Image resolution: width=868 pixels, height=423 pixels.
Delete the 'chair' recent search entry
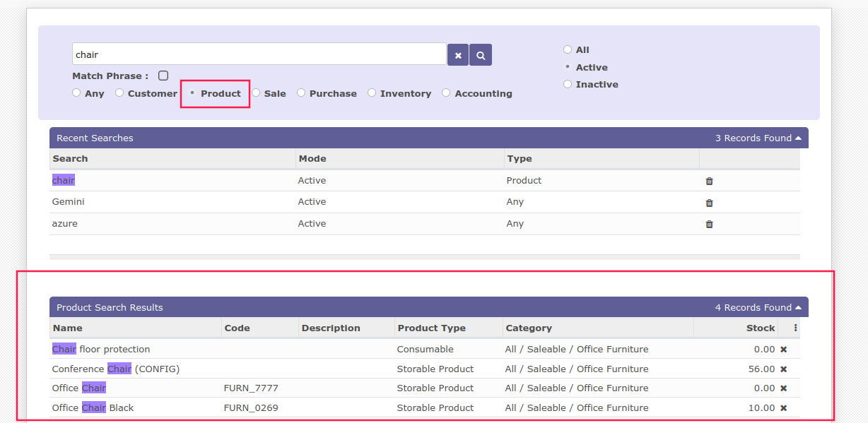pos(710,181)
